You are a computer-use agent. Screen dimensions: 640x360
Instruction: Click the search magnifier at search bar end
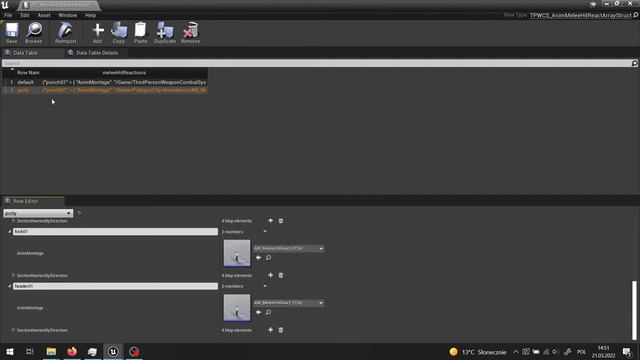pos(634,63)
